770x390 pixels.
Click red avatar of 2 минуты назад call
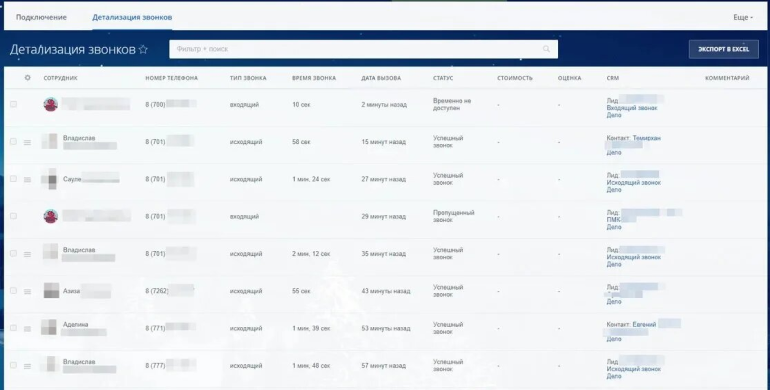[x=51, y=104]
